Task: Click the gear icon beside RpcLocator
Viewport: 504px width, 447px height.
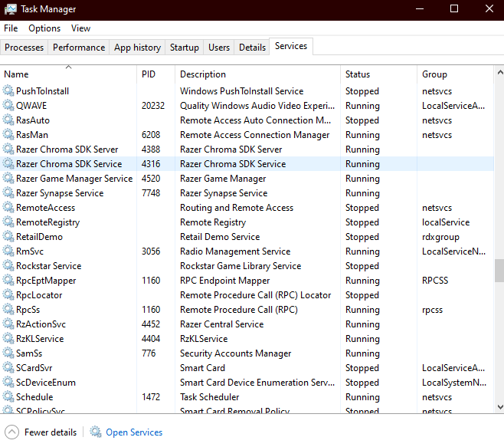Action: [8, 294]
